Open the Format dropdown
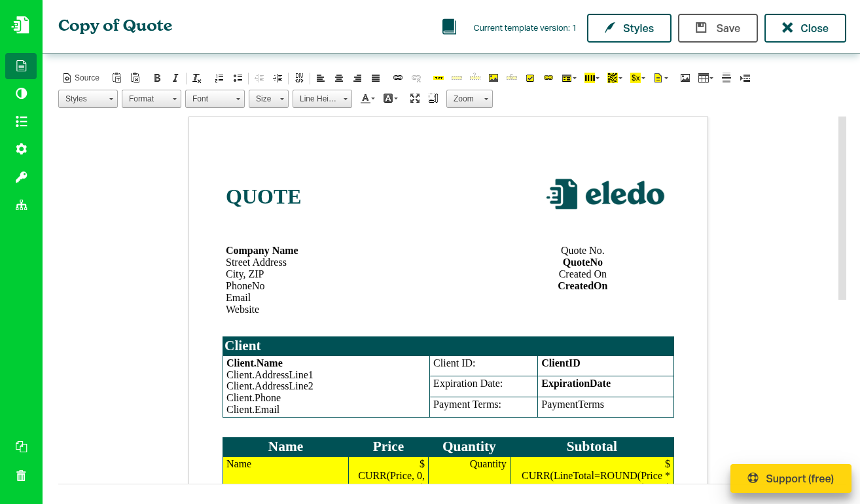860x504 pixels. [151, 99]
